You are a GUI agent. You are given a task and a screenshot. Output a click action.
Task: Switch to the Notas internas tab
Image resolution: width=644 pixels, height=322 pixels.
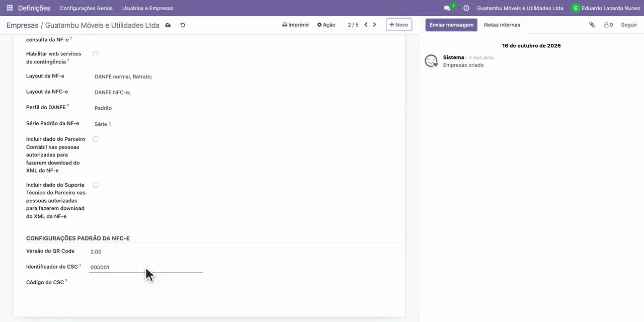point(502,25)
